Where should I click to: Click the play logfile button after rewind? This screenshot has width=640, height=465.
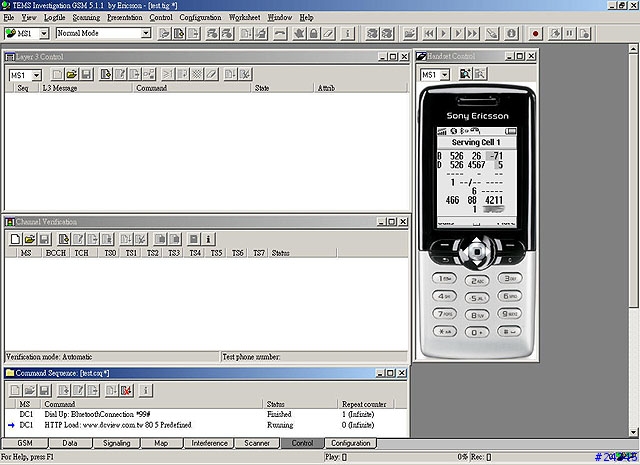[x=443, y=33]
